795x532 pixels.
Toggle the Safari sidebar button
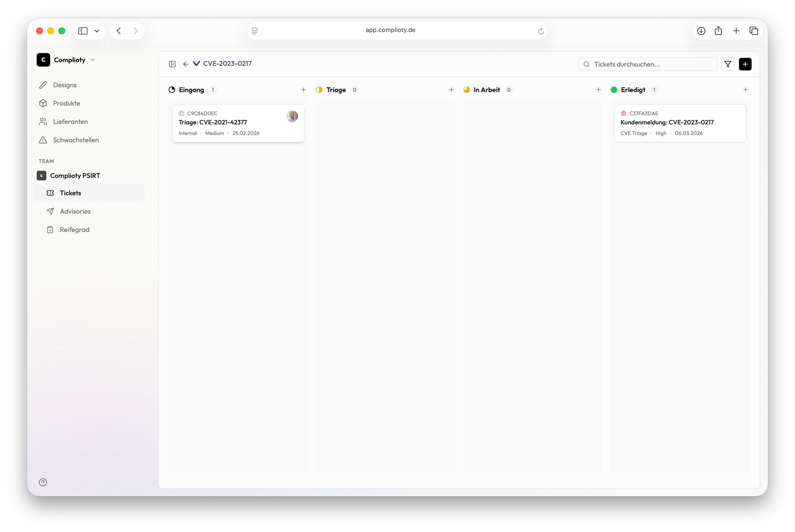83,31
